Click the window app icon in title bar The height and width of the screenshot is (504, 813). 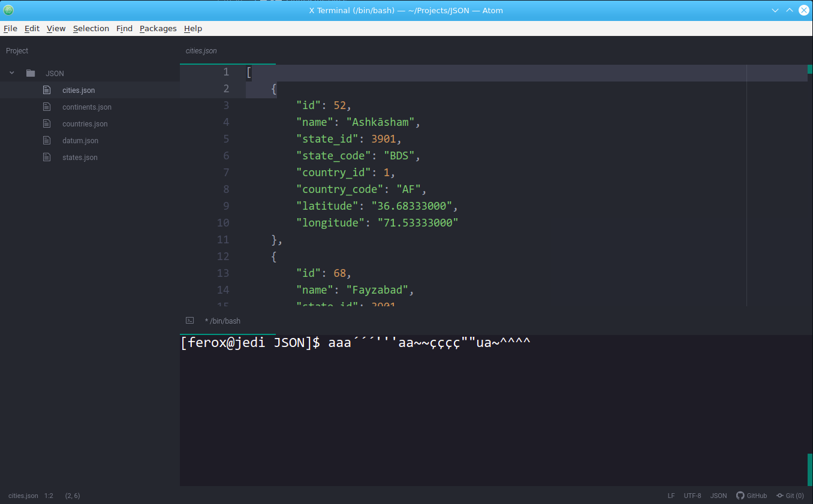point(8,10)
